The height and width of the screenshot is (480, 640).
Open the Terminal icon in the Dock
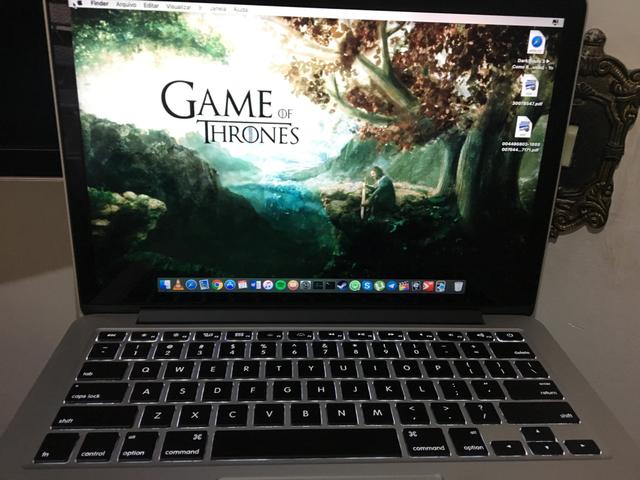[x=330, y=285]
